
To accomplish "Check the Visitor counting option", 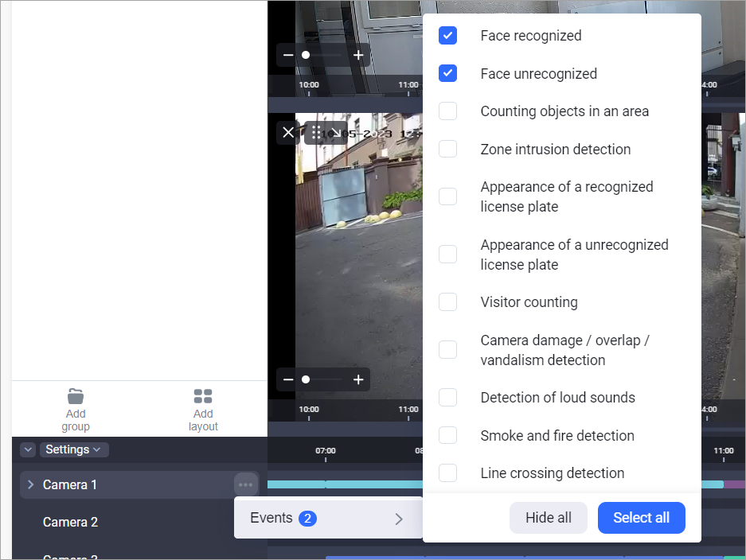I will click(x=448, y=301).
